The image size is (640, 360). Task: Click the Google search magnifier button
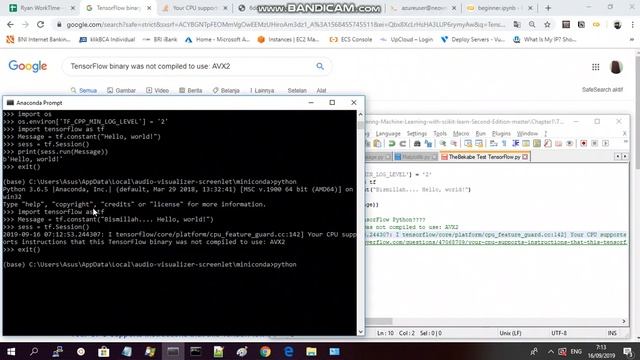coord(320,66)
